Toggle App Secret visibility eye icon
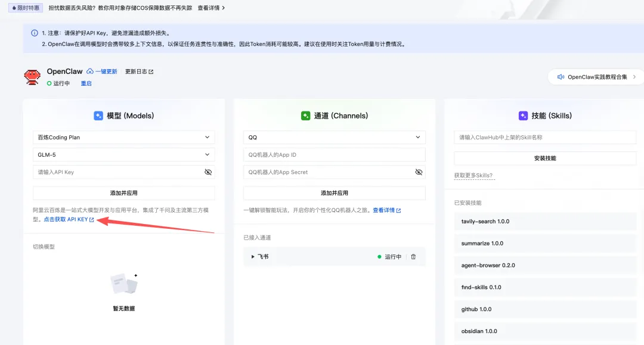 coord(419,172)
